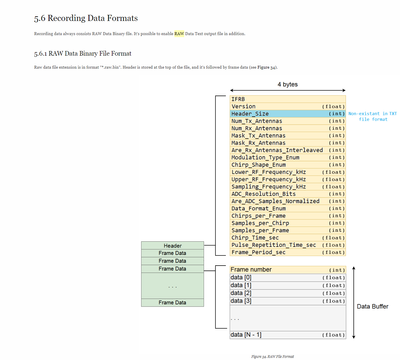The image size is (400, 360).
Task: Select 'Are_ADC_Samples_Normalized' field
Action: (x=288, y=201)
